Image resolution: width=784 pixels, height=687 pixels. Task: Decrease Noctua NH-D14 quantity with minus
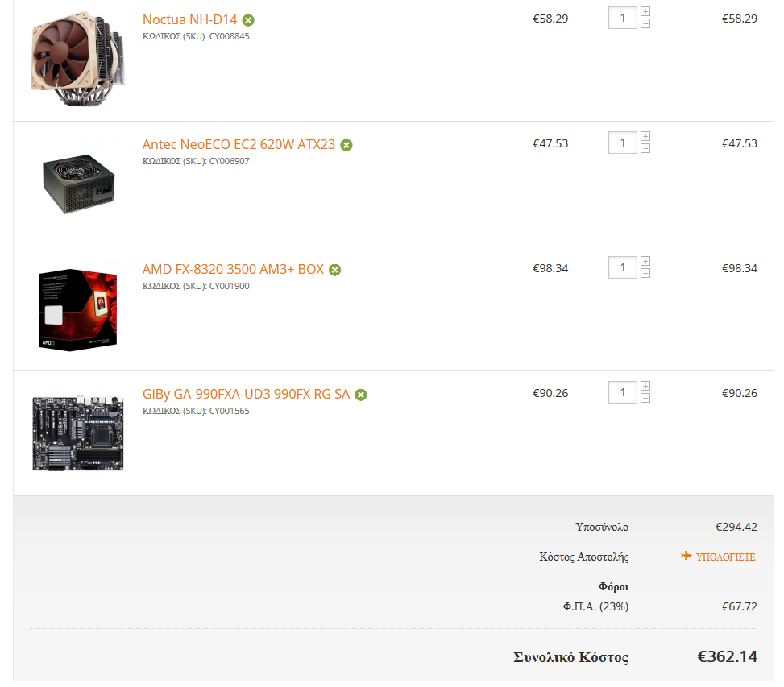click(645, 23)
